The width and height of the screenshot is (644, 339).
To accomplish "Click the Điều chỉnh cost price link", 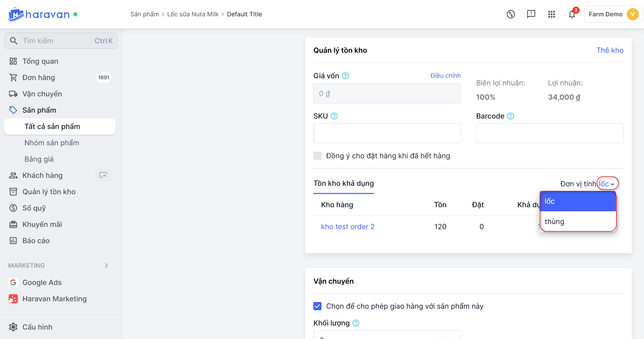I will (445, 76).
